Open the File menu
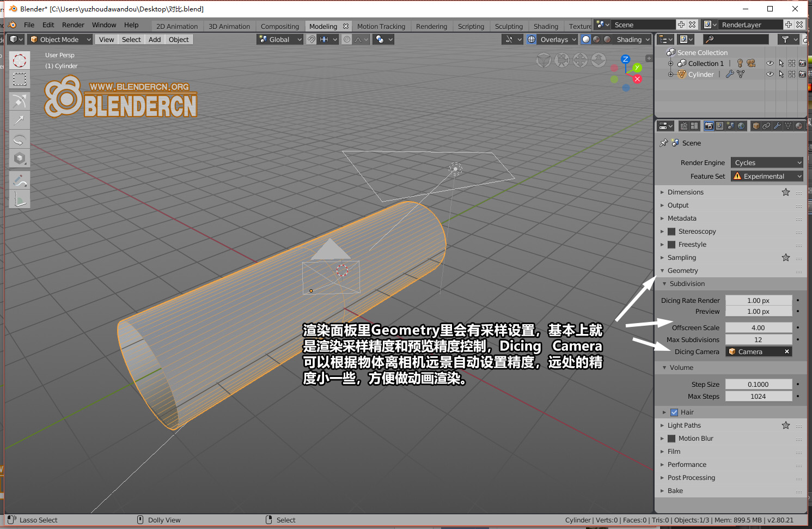 tap(29, 25)
